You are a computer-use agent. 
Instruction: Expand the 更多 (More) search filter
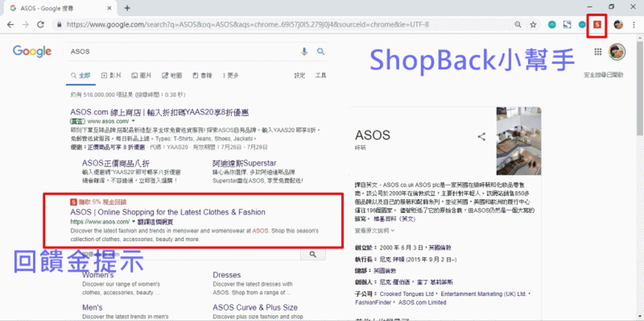point(229,75)
